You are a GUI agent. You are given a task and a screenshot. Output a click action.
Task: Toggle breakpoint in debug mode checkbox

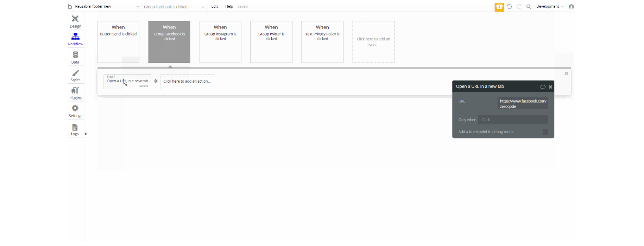coord(545,132)
